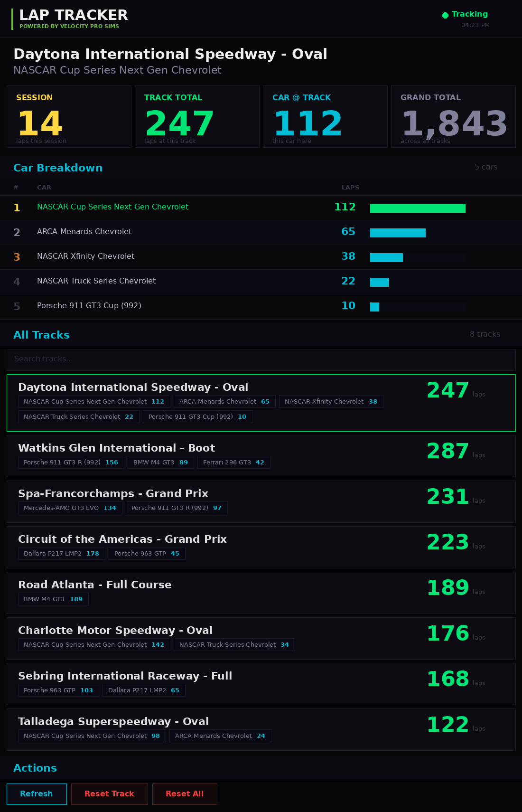Click the Dallara P217 LMP2 178 chip

click(62, 553)
